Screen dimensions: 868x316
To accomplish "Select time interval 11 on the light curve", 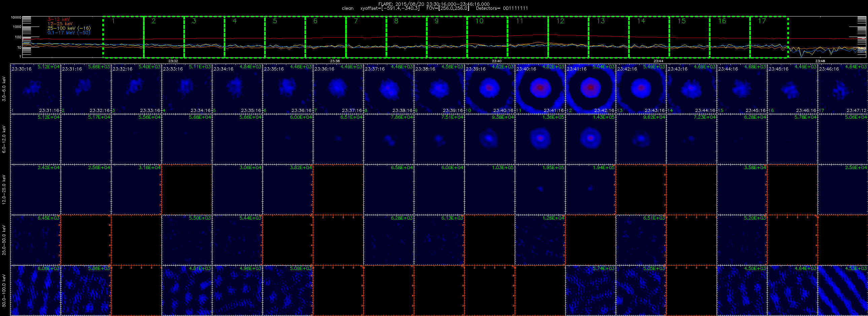I will click(x=528, y=37).
